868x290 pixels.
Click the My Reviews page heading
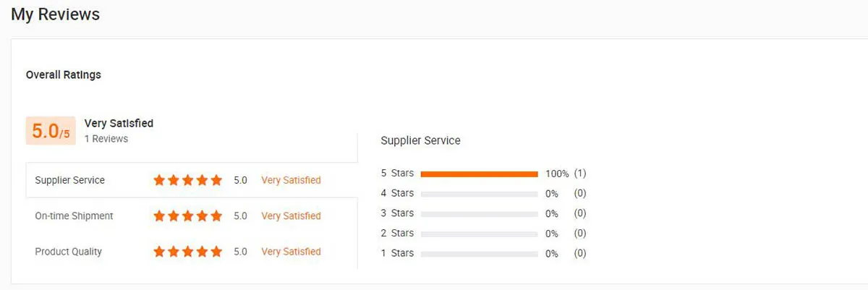(55, 14)
